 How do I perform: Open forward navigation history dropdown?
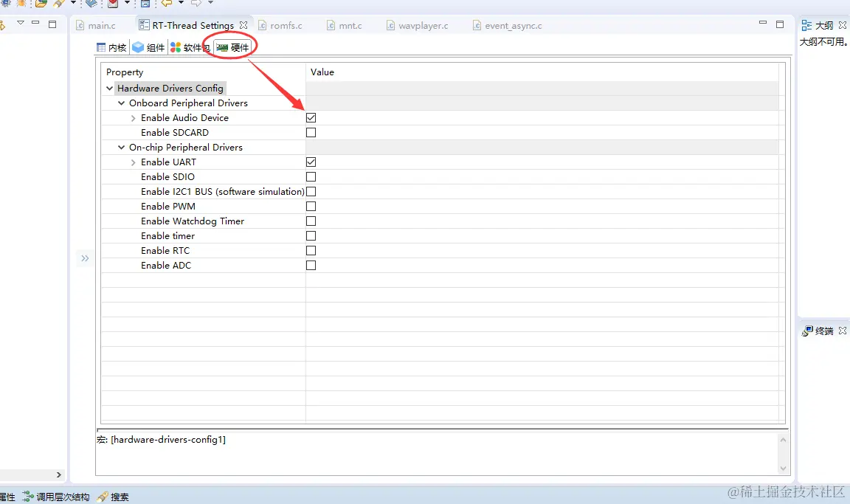(211, 3)
